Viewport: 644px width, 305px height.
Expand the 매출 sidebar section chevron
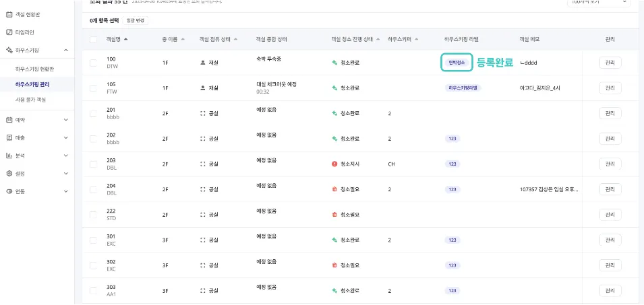click(65, 137)
